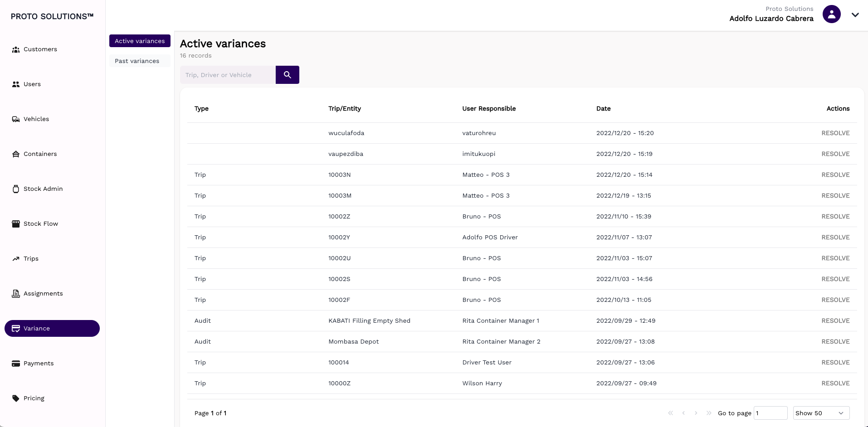Click the Adolfo POS Driver cell
This screenshot has width=868, height=427.
tap(490, 238)
